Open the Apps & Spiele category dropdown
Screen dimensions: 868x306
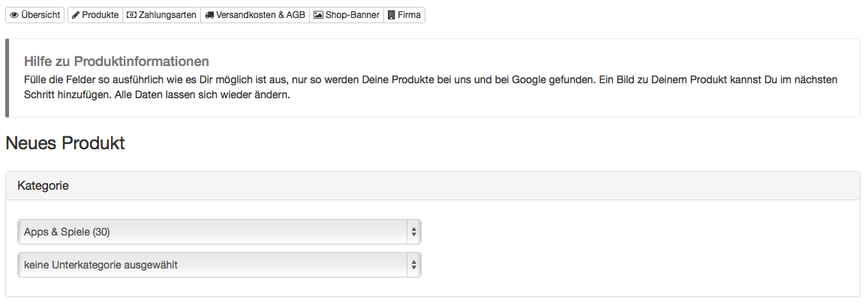click(219, 232)
